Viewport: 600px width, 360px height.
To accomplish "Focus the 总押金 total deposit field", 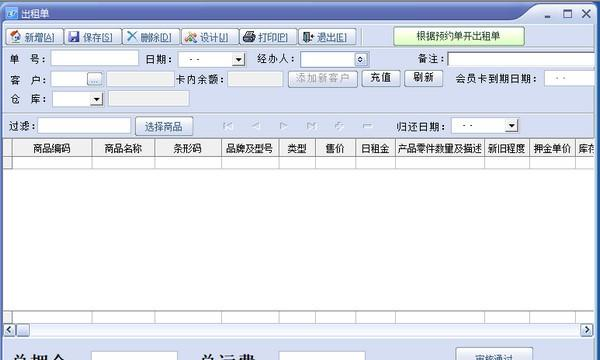I will [x=134, y=356].
